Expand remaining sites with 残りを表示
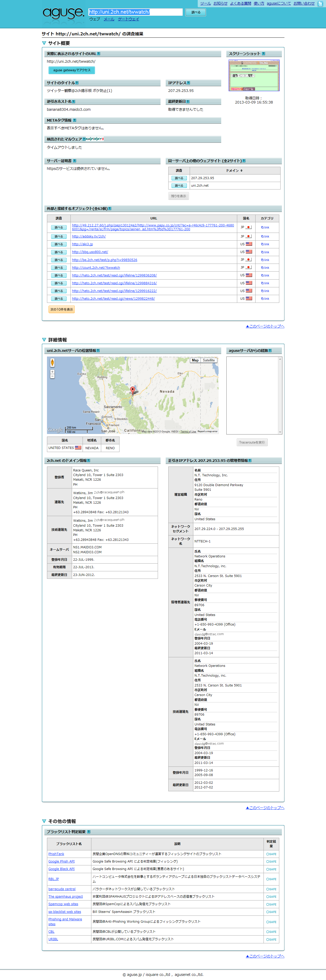 (x=178, y=196)
